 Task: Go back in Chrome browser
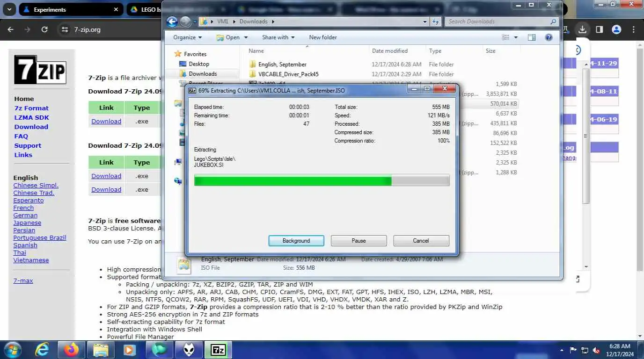[x=11, y=29]
